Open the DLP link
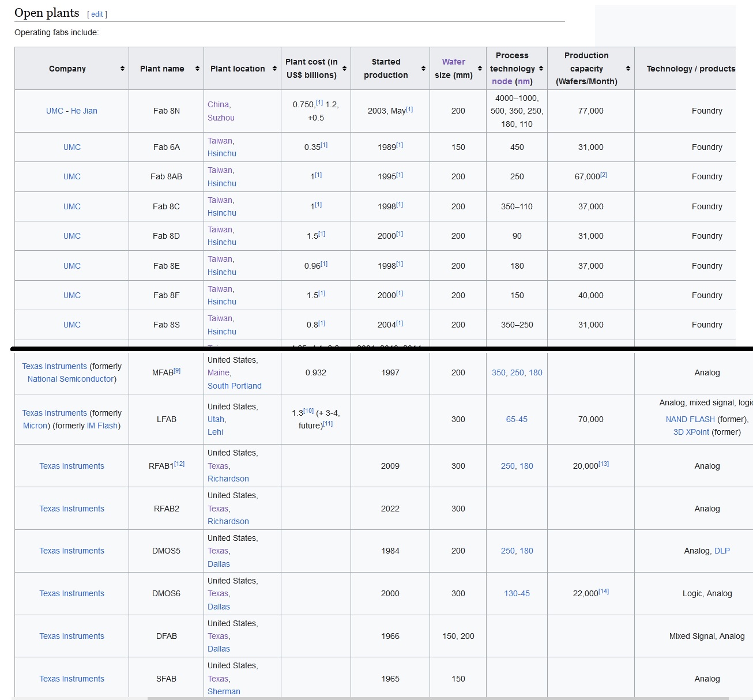This screenshot has height=700, width=753. [722, 551]
